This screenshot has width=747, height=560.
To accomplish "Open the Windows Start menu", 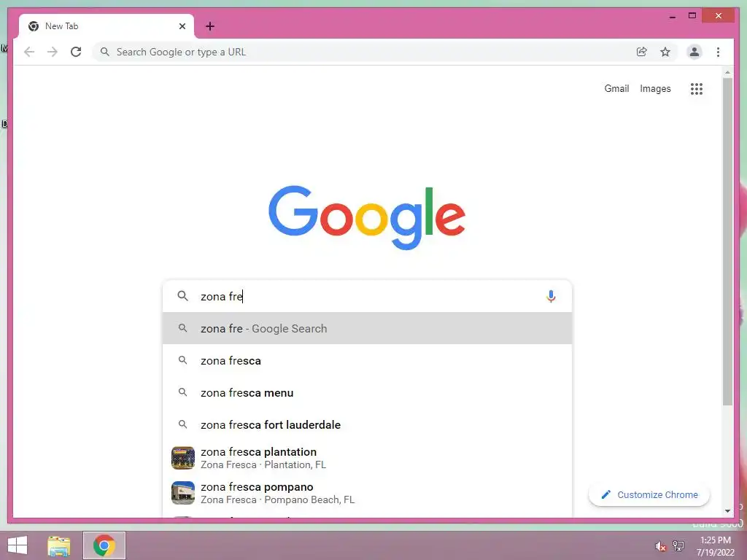I will click(x=18, y=545).
